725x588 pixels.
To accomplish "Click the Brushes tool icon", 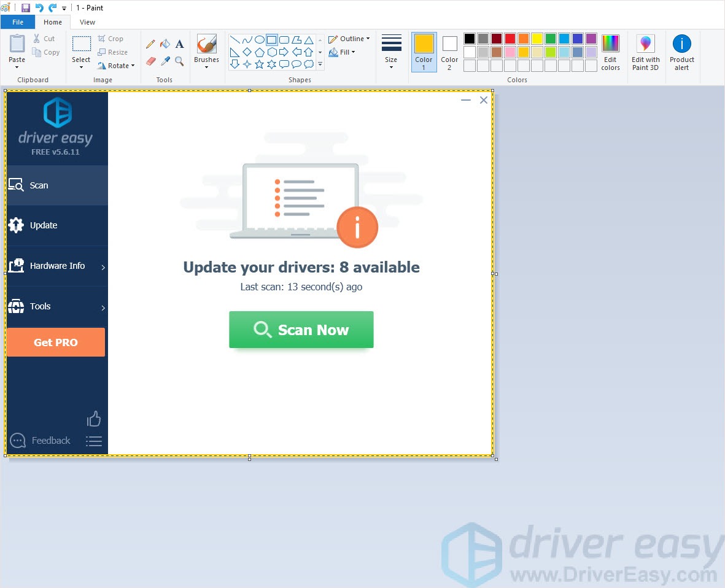I will tap(207, 44).
